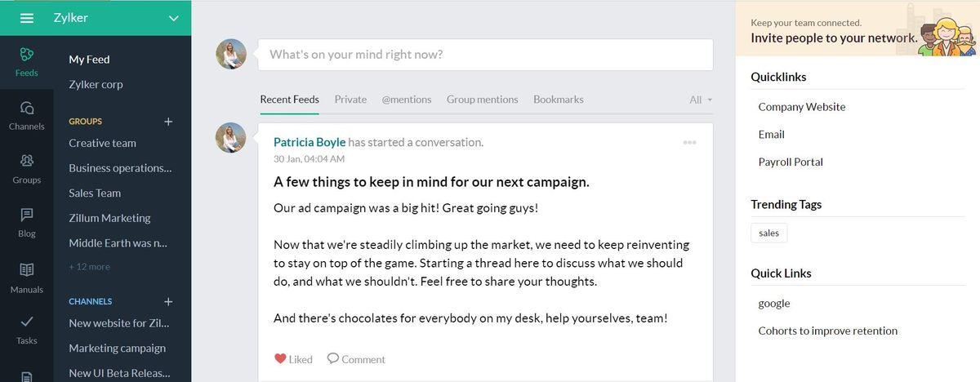Open the hamburger menu icon
Screen dimensions: 980x382
[27, 18]
